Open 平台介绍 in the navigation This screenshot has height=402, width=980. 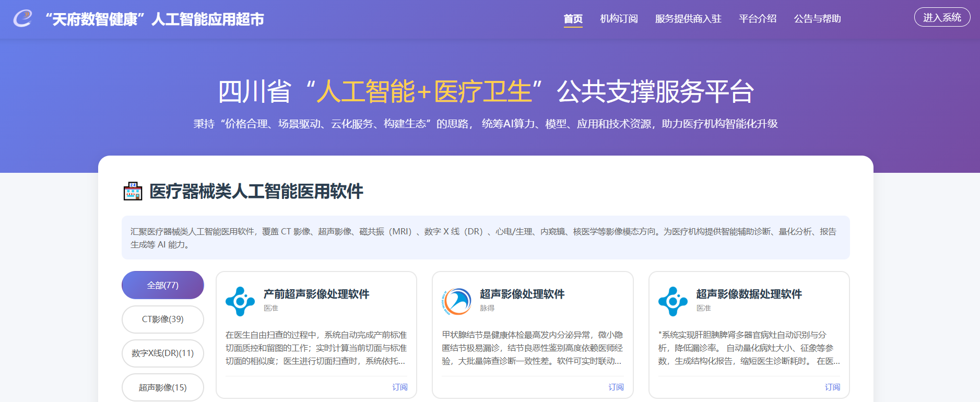pos(758,19)
